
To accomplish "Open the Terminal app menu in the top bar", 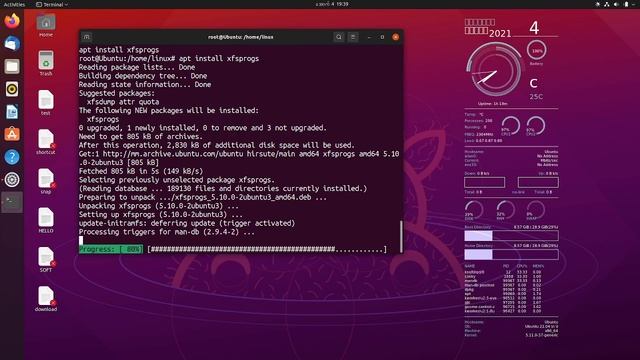I will tap(52, 4).
